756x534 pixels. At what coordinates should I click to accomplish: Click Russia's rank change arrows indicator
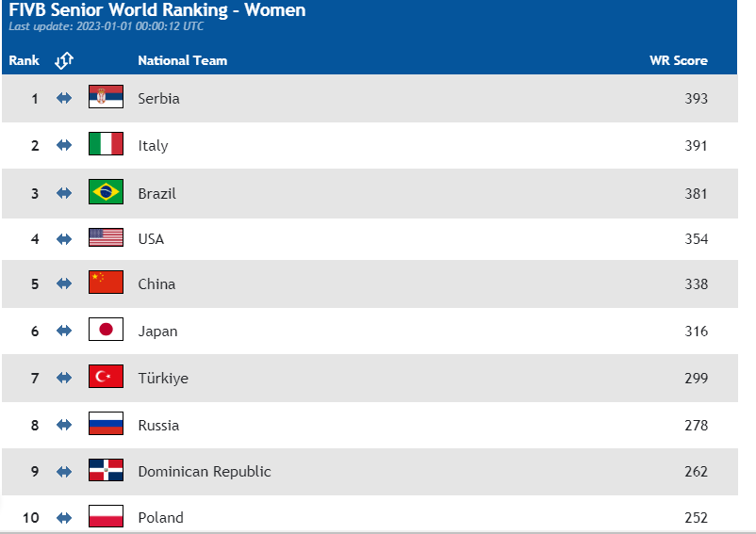coord(64,425)
